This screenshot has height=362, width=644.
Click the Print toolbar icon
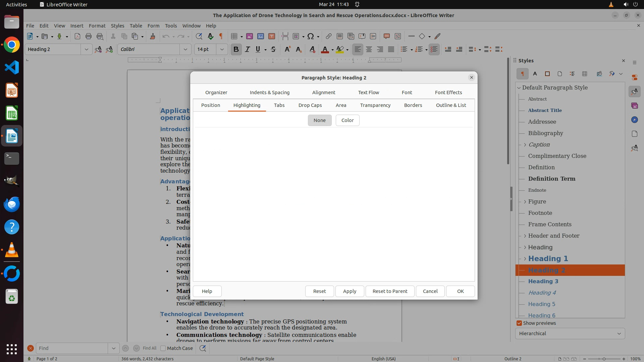click(89, 36)
